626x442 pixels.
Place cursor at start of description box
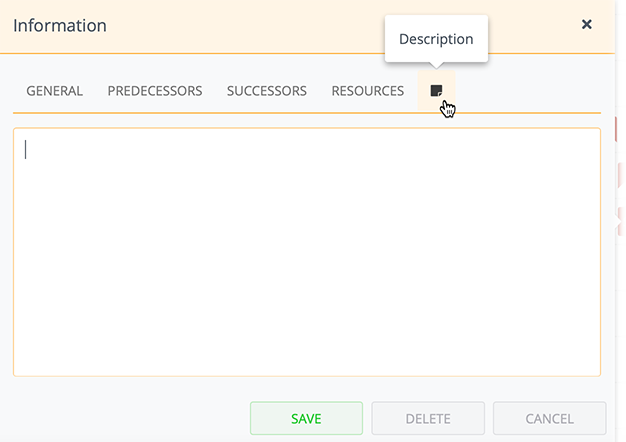click(26, 149)
